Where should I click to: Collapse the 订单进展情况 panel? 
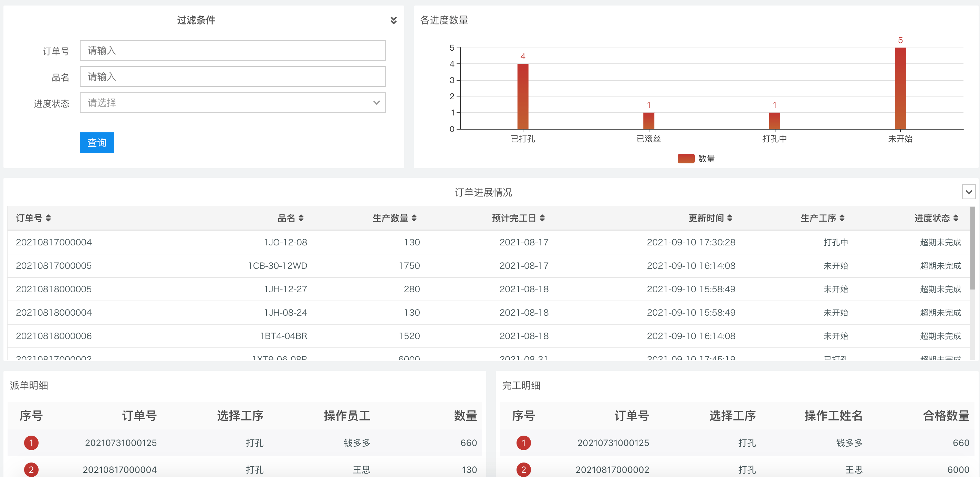point(968,192)
